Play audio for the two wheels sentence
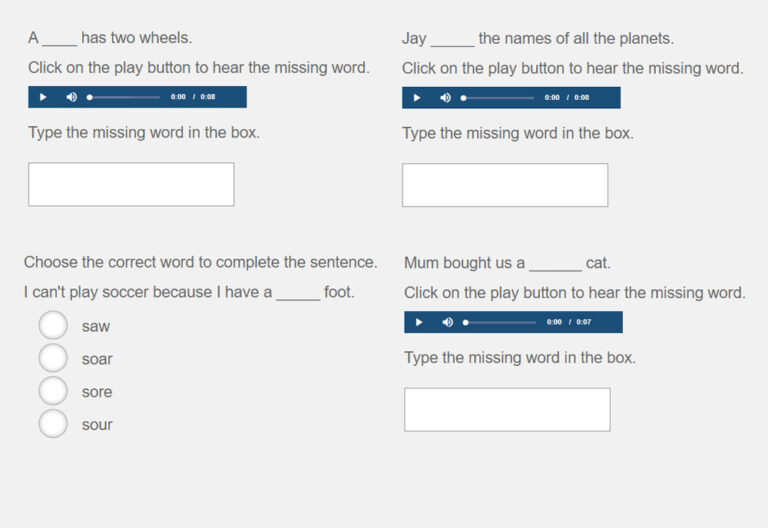Viewport: 768px width, 528px height. coord(43,97)
